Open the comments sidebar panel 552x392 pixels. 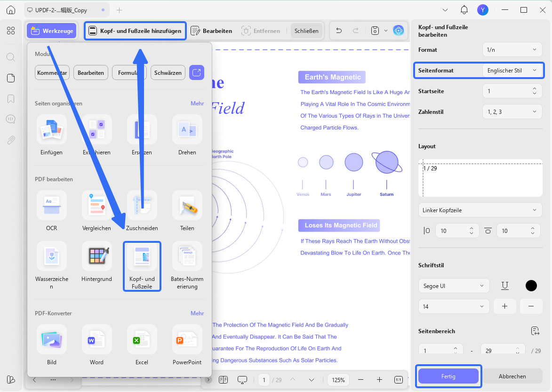tap(11, 119)
